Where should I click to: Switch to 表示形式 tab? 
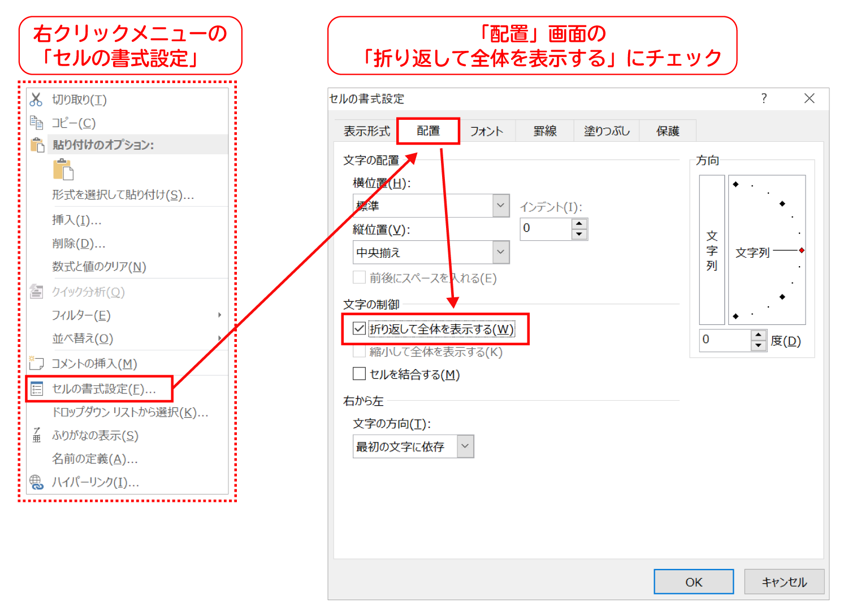(367, 131)
